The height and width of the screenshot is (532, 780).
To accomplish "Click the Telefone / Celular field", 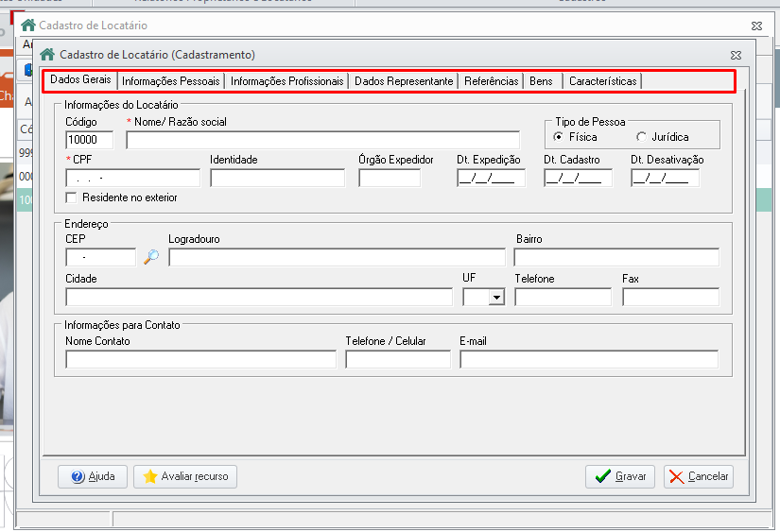I will point(398,359).
